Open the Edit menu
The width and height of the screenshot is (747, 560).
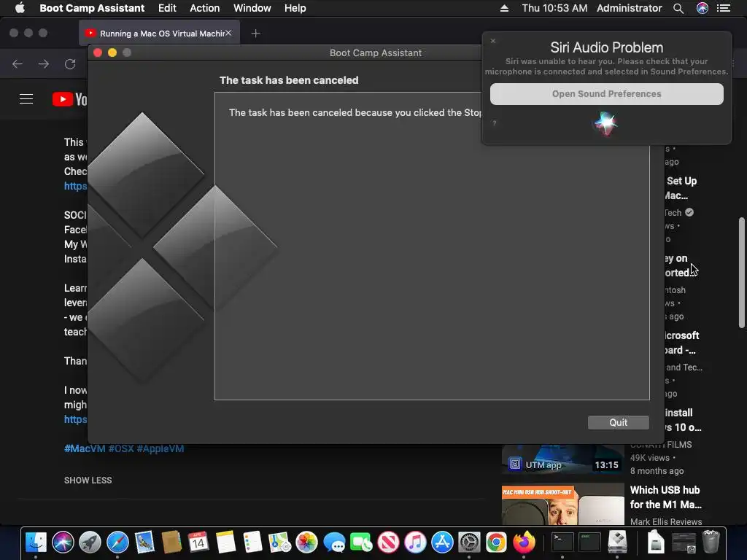pos(167,8)
